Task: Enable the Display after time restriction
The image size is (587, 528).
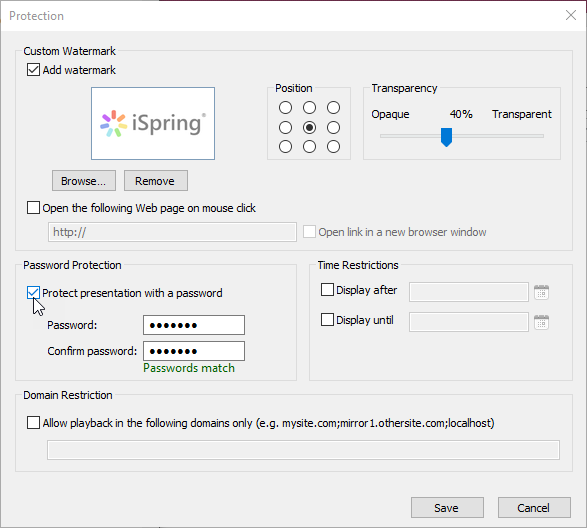Action: click(328, 289)
